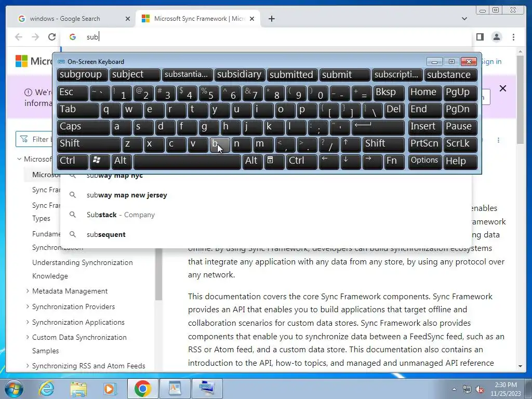This screenshot has height=399, width=532.
Task: Toggle the ScrLk key
Action: tap(460, 144)
